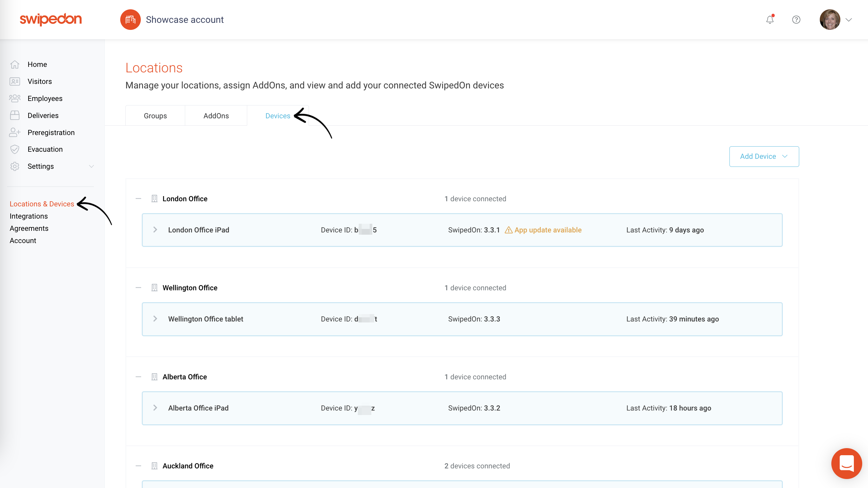Click the Wellington Office location name
This screenshot has width=868, height=488.
tap(190, 288)
